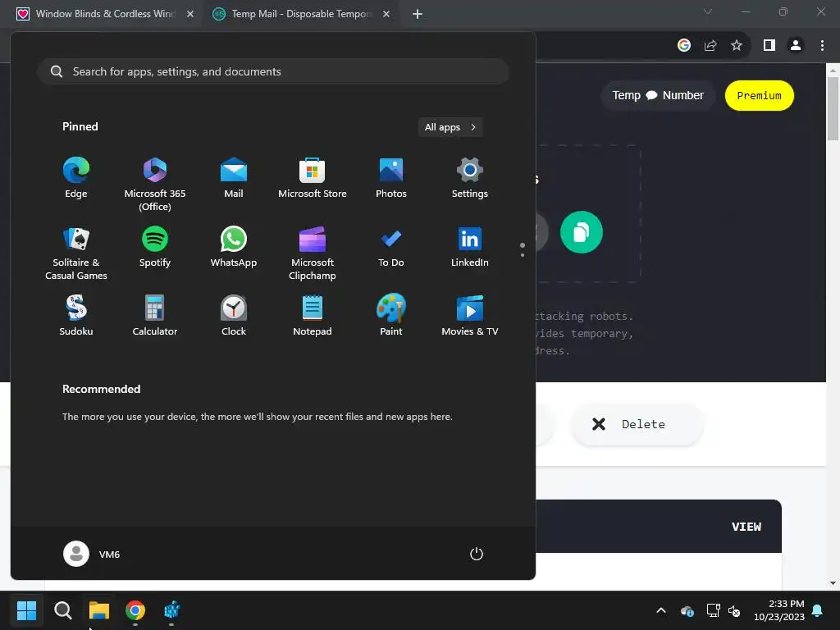
Task: Click the muted volume tray icon
Action: (x=734, y=610)
